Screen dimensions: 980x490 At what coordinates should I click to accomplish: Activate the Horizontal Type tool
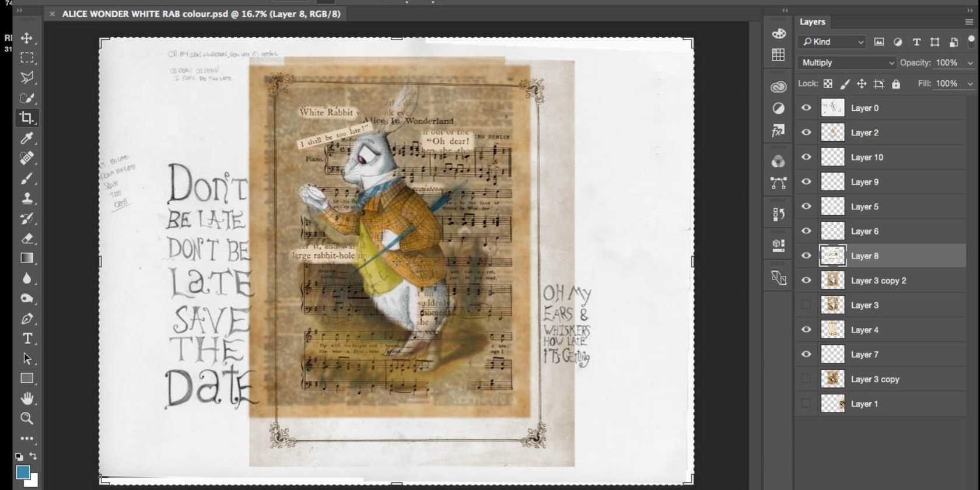click(27, 338)
